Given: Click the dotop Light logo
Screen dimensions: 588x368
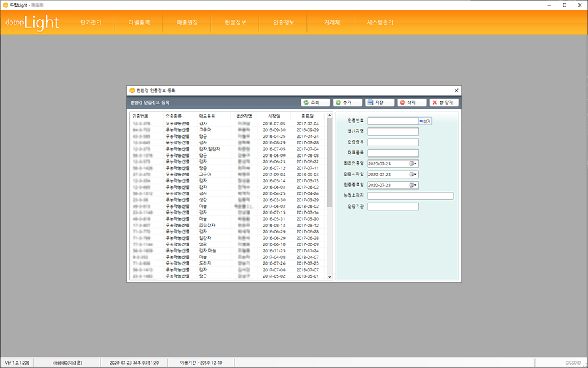Looking at the screenshot, I should click(x=32, y=23).
